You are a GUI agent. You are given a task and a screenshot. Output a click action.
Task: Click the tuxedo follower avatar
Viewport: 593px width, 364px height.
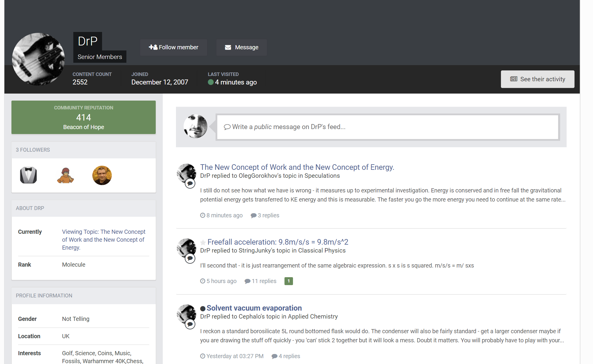[28, 175]
